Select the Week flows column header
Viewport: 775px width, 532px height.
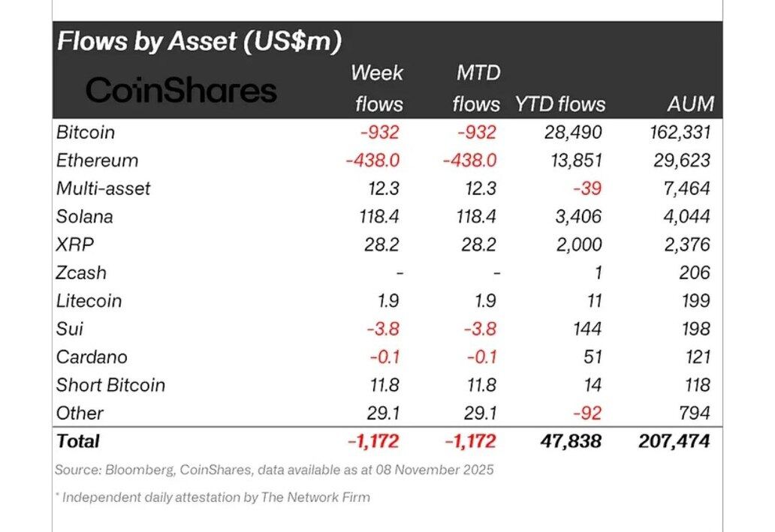[x=377, y=89]
